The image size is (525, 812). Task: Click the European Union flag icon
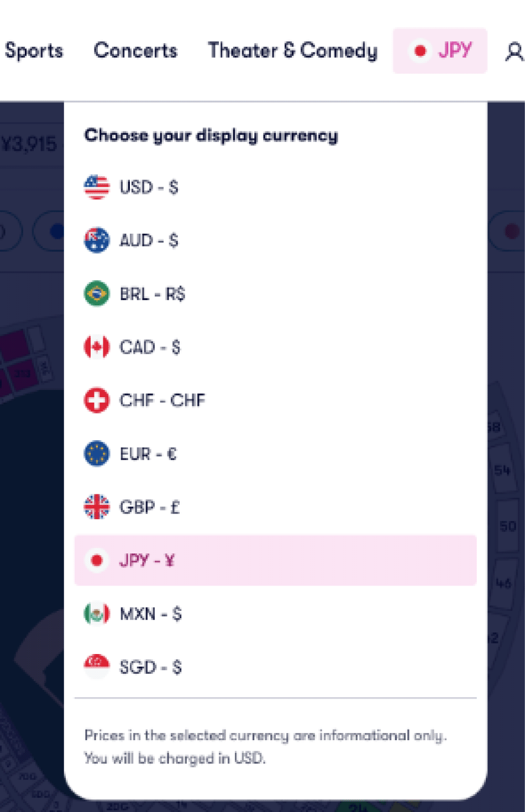pos(97,454)
